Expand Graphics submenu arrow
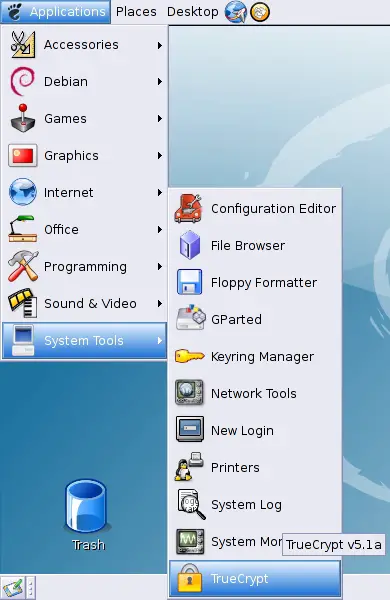390x600 pixels. [x=160, y=155]
